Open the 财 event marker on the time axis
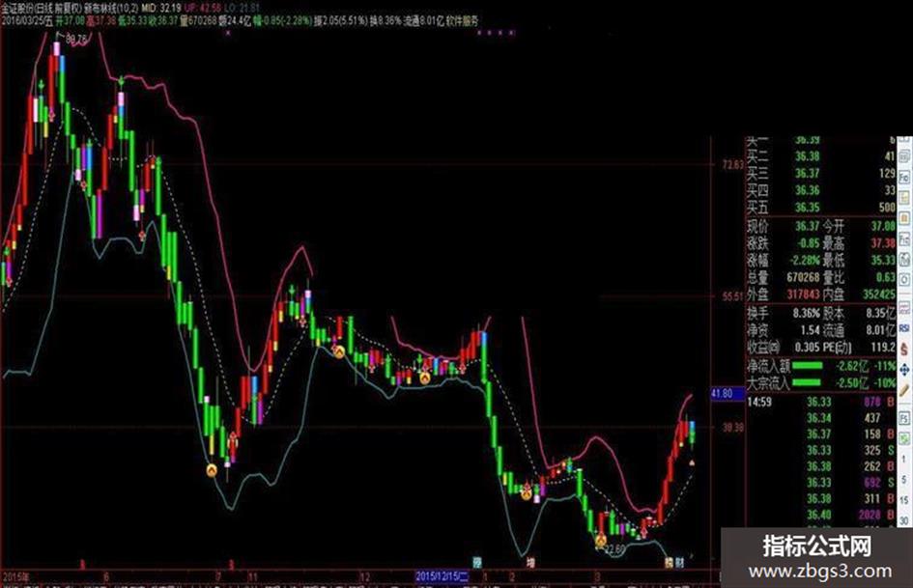Screen dimensions: 913x588 680,562
